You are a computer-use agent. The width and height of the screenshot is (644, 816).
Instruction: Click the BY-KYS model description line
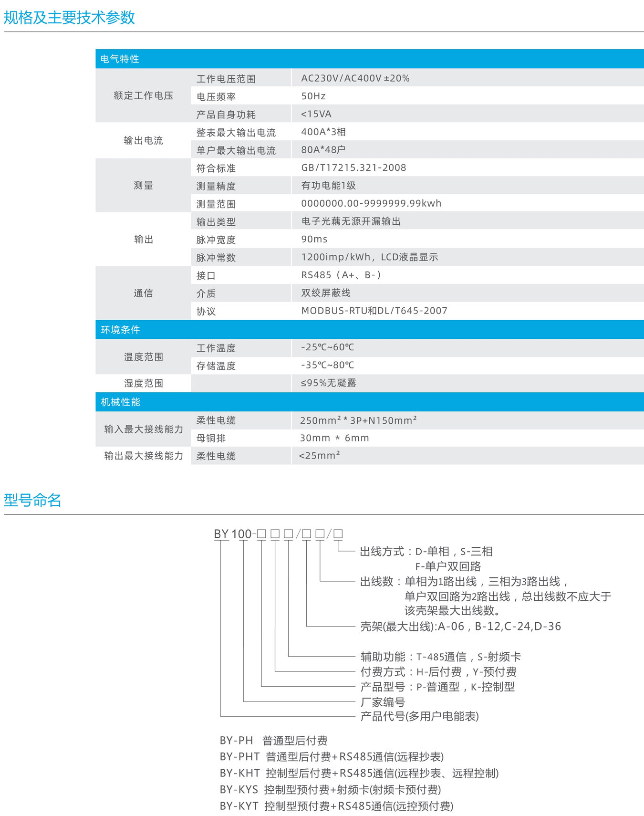pos(330,790)
